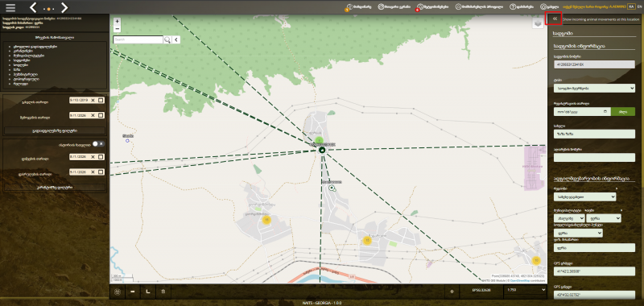Collapse the map search box with chevron
This screenshot has height=306, width=644.
point(176,39)
